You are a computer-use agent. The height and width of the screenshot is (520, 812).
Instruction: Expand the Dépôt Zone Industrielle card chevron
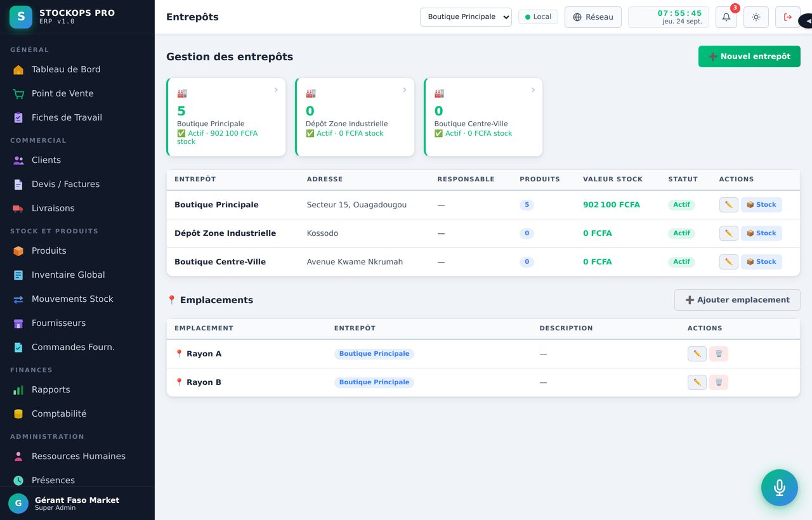(x=405, y=90)
